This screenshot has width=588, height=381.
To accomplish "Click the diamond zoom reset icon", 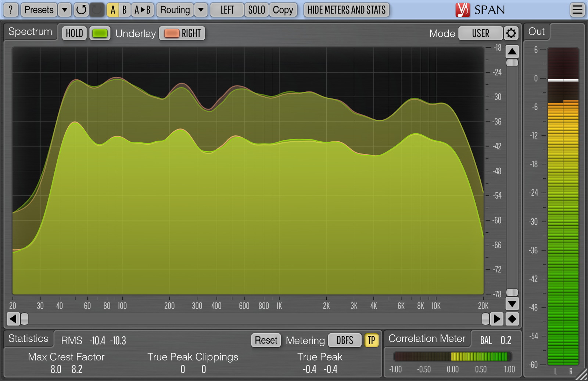I will coord(512,319).
